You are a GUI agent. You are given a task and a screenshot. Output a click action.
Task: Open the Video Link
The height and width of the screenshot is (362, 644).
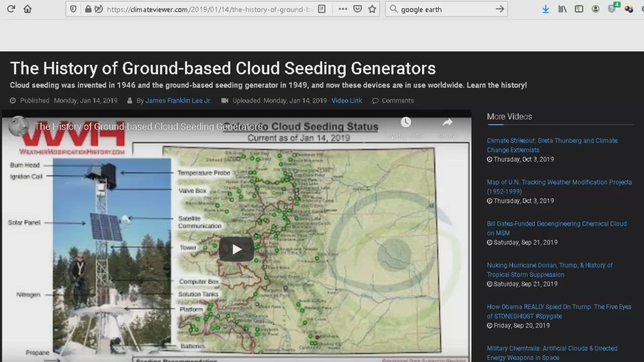347,101
